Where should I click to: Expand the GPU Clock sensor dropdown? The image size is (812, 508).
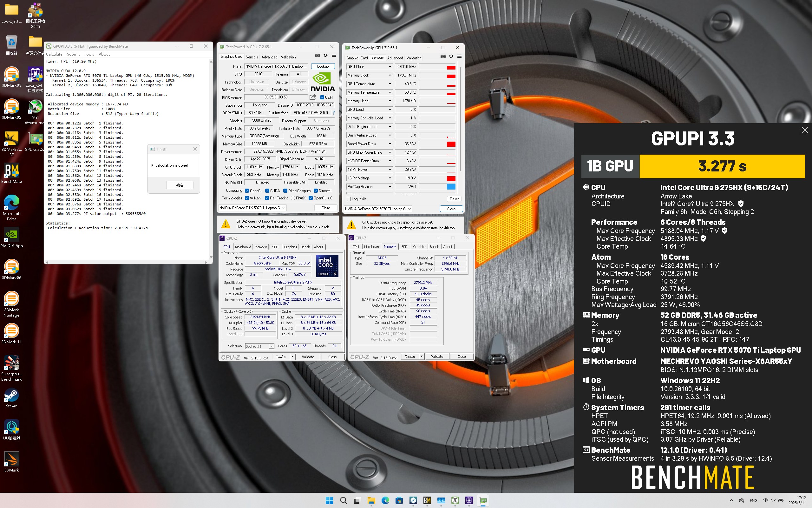coord(390,67)
